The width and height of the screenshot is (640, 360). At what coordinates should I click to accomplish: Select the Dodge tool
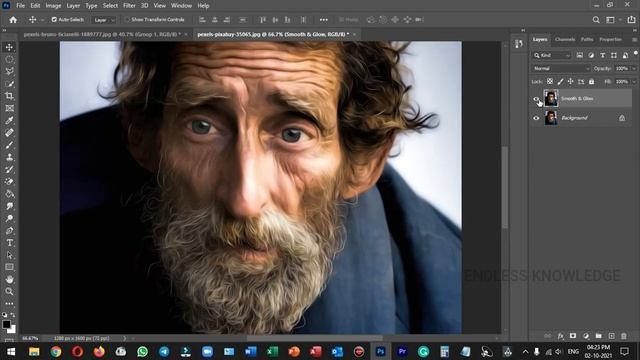[9, 218]
